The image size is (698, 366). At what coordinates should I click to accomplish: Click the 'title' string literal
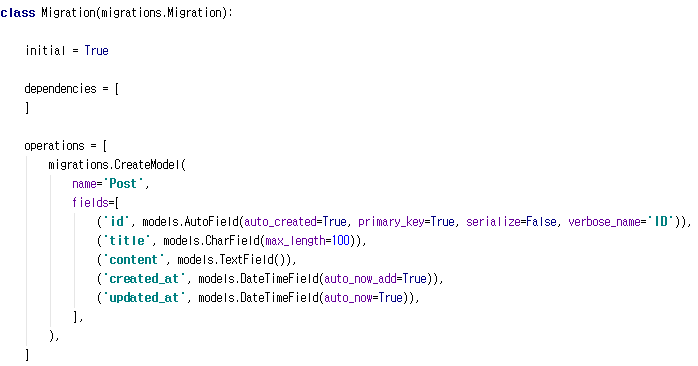tap(127, 240)
